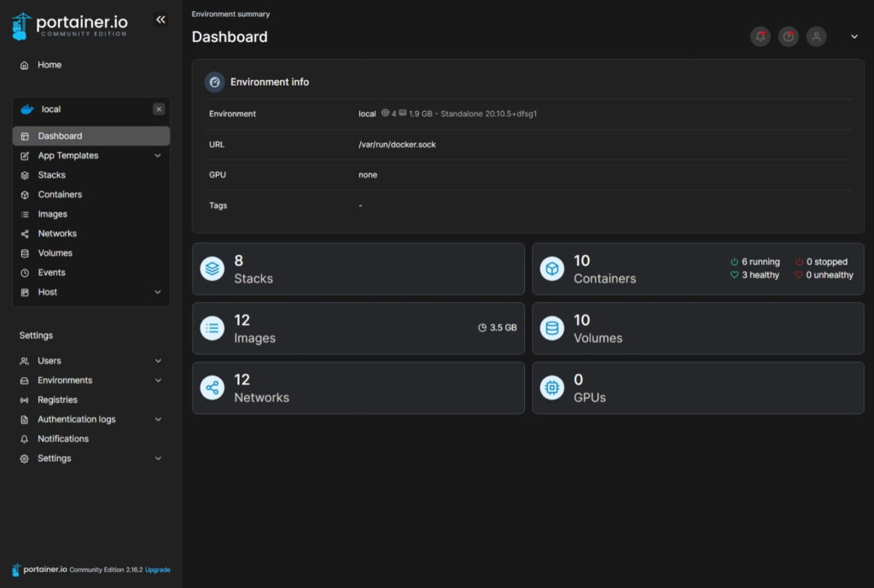Click the Networks tile share icon
This screenshot has height=588, width=874.
212,388
